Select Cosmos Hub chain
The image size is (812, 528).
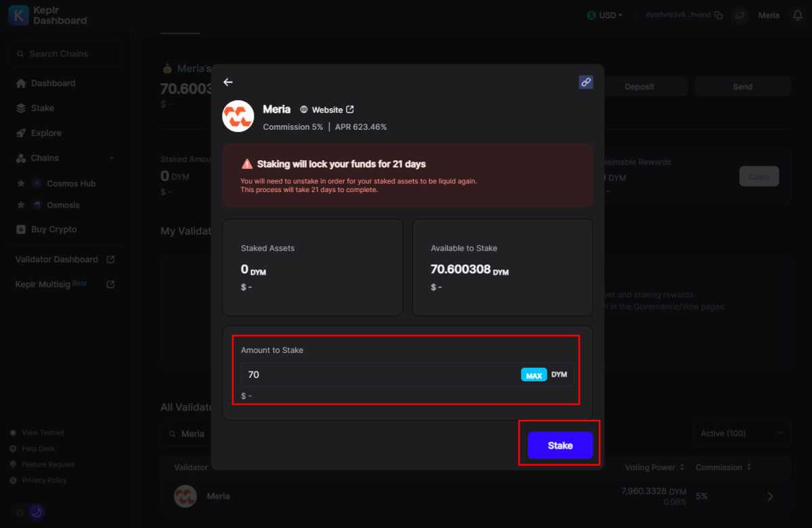(x=71, y=183)
